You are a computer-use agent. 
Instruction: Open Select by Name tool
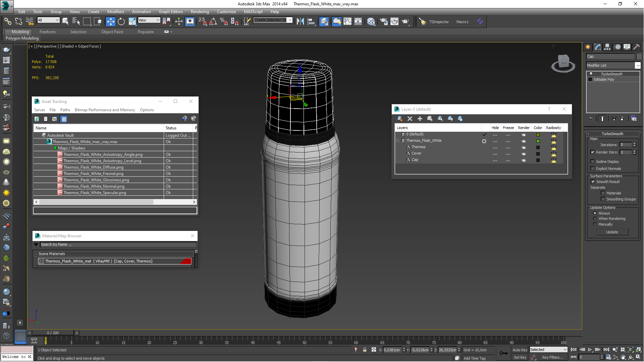point(76,21)
